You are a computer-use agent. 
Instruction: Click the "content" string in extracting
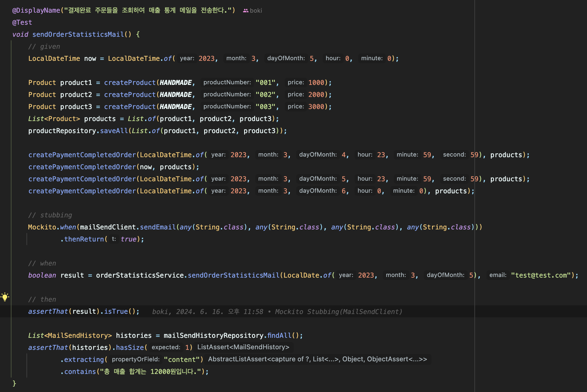tap(182, 359)
